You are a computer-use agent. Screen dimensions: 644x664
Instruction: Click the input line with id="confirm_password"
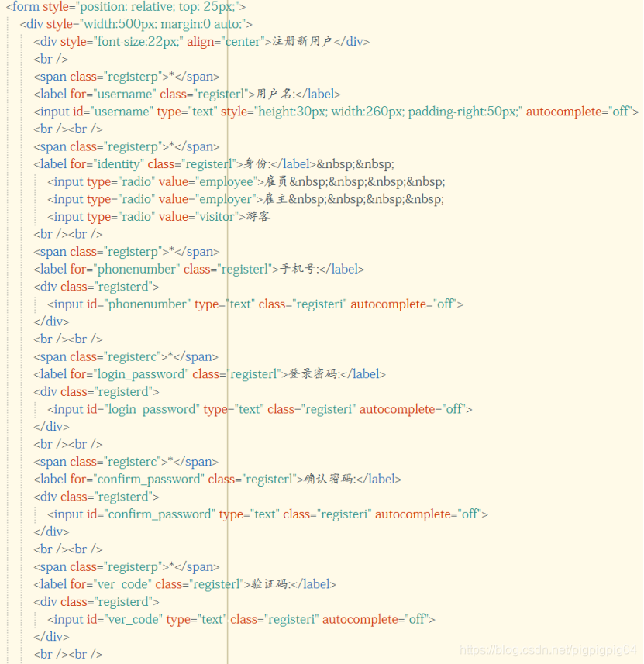(x=268, y=514)
